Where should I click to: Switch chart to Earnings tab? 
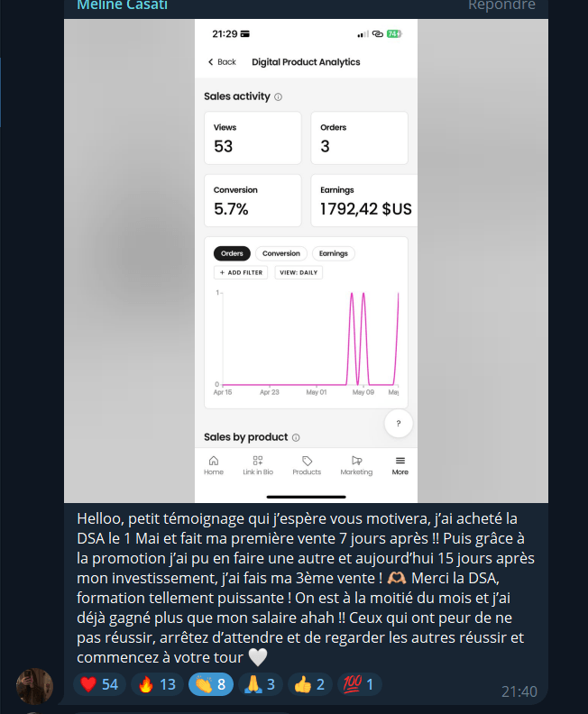pos(334,253)
